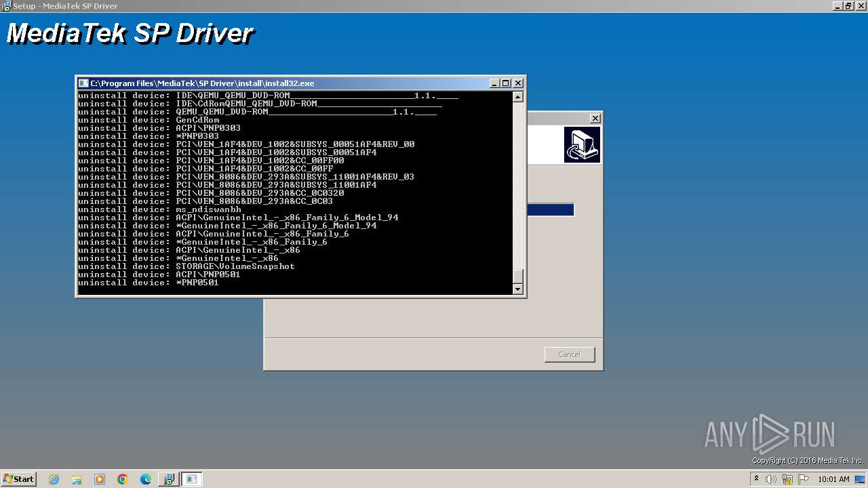Open Windows Explorer from the taskbar
868x488 pixels.
(77, 479)
